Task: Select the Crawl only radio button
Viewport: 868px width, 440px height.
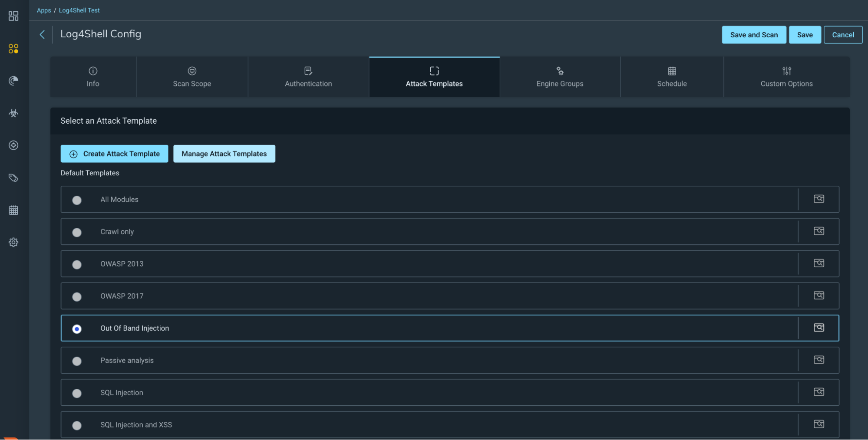Action: (77, 233)
